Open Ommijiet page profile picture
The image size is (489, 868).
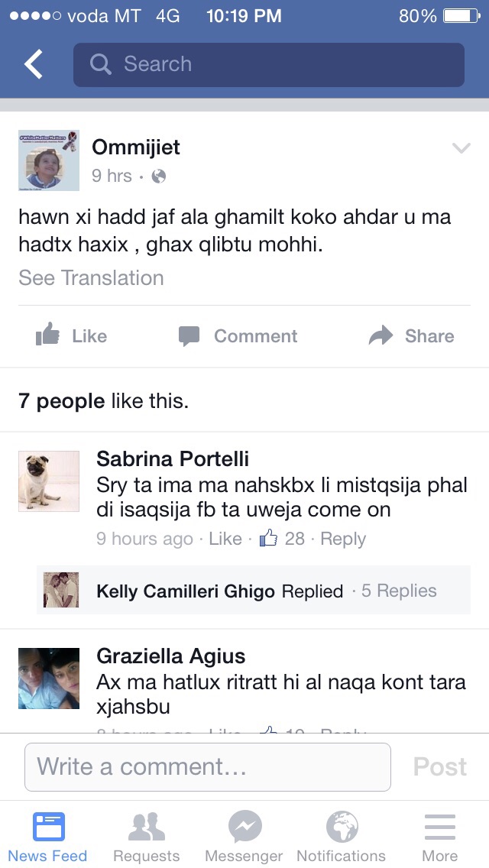click(x=49, y=160)
